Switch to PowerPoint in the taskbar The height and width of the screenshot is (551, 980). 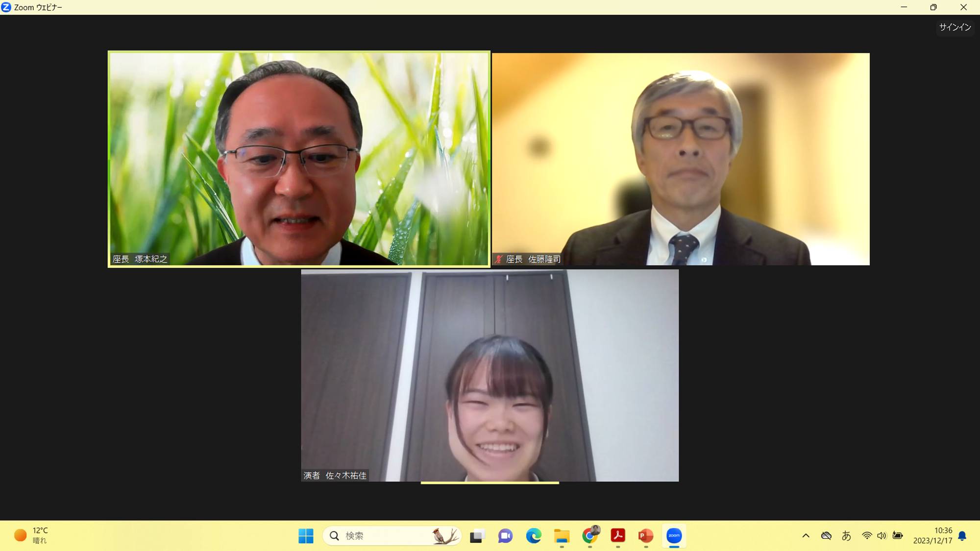click(646, 536)
